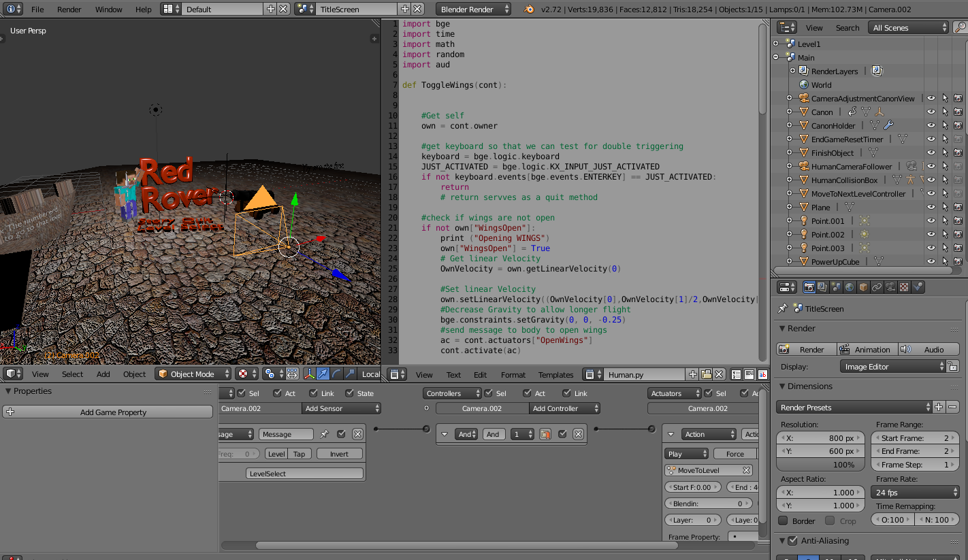Toggle the Anti-Aliasing checkbox

[x=792, y=541]
